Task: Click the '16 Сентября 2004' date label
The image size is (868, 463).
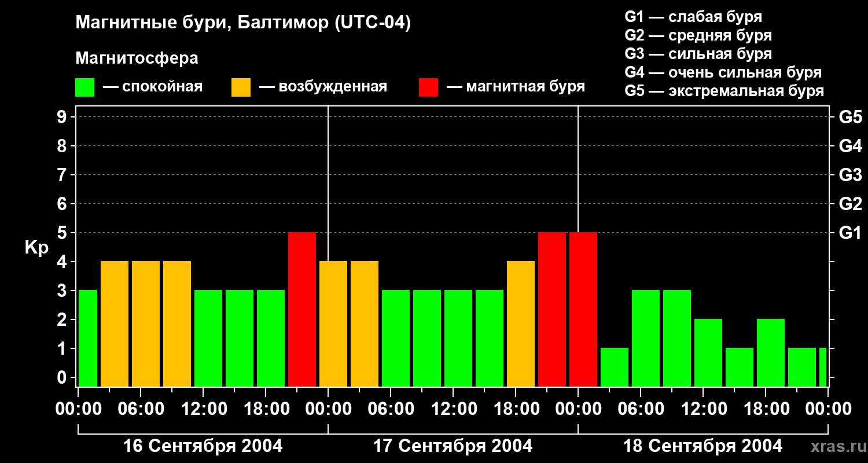Action: pyautogui.click(x=203, y=446)
